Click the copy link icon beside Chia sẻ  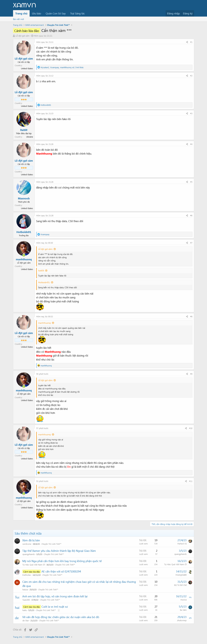pyautogui.click(x=36, y=630)
